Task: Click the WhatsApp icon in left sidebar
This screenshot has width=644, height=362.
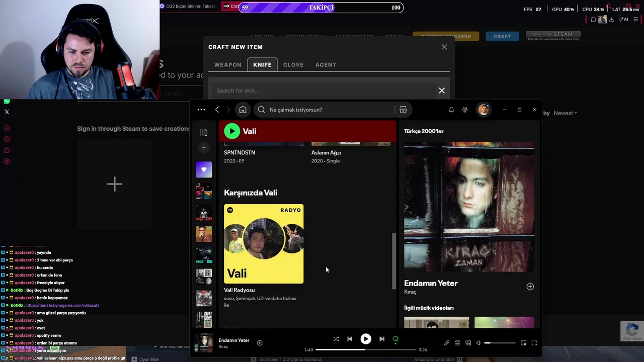Action: coord(7,101)
